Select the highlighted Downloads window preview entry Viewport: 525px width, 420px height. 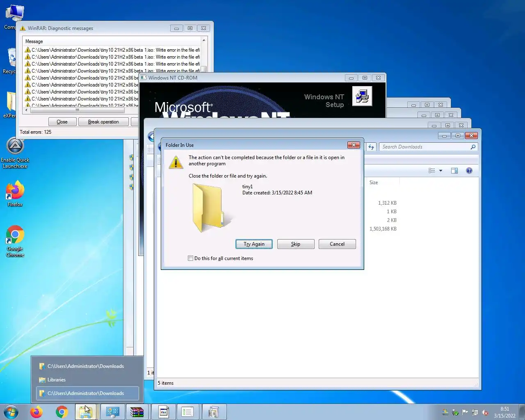(x=87, y=393)
